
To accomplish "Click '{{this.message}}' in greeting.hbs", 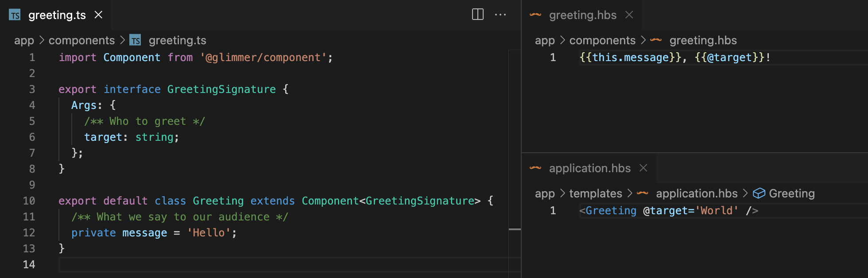I will [x=631, y=58].
